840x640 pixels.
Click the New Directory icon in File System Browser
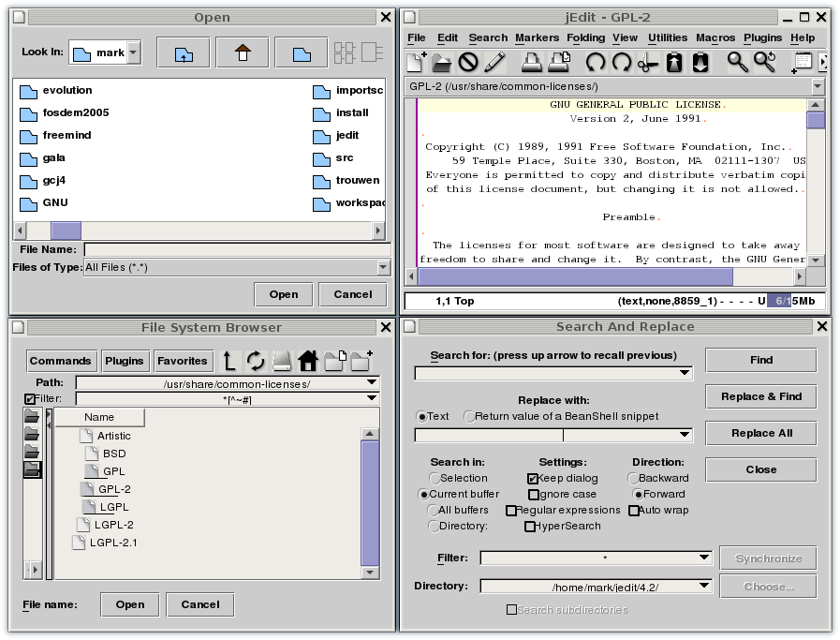361,361
